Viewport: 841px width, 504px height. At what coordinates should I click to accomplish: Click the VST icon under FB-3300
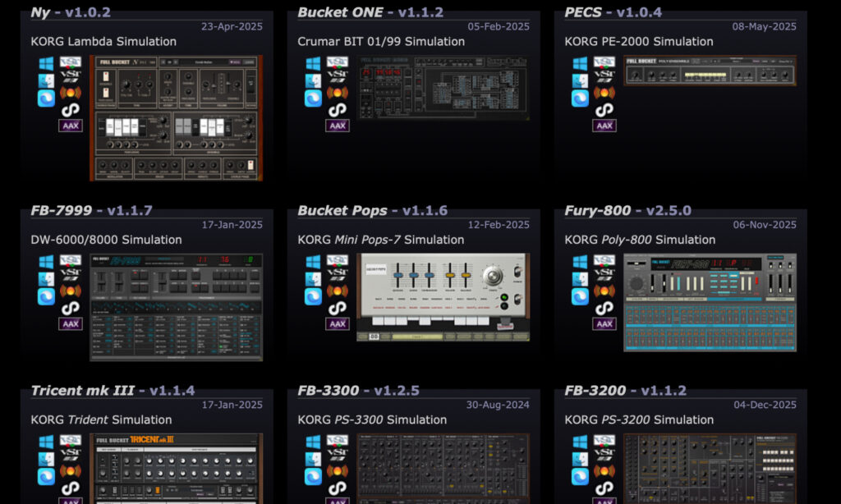338,441
